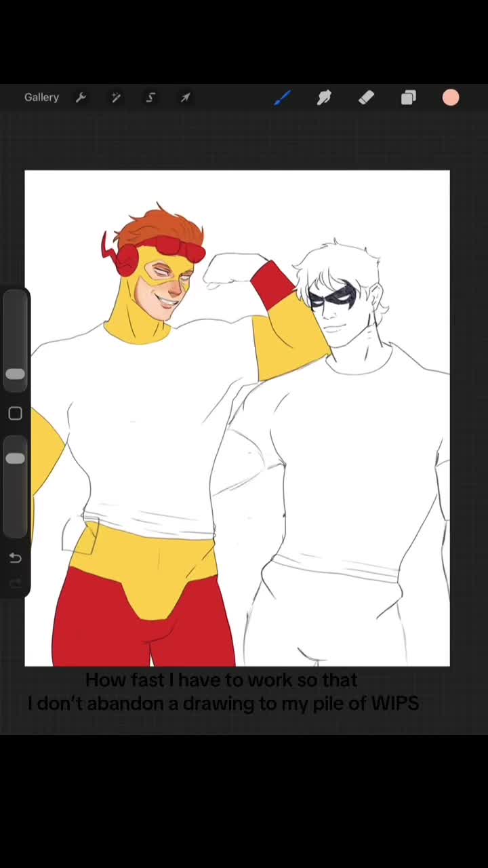Redo the last action
This screenshot has height=868, width=488.
pyautogui.click(x=15, y=584)
